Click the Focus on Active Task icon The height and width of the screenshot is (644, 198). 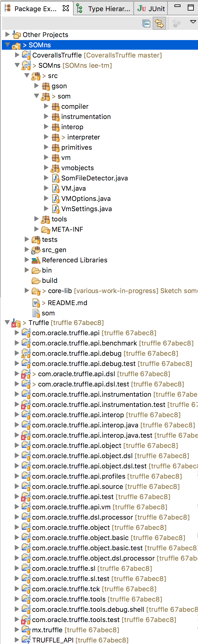point(176,23)
